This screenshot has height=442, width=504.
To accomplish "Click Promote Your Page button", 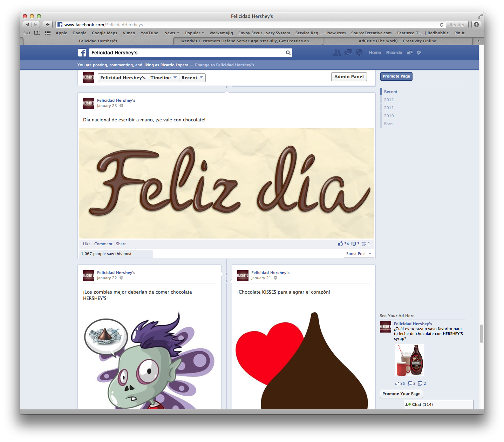I will pos(401,394).
